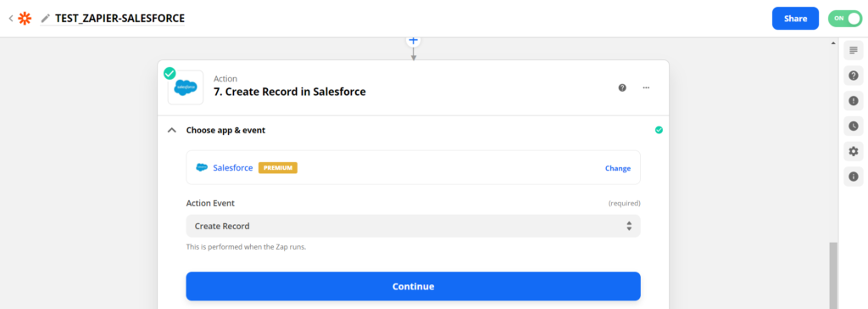Open the sidebar alert exclamation icon

click(853, 101)
